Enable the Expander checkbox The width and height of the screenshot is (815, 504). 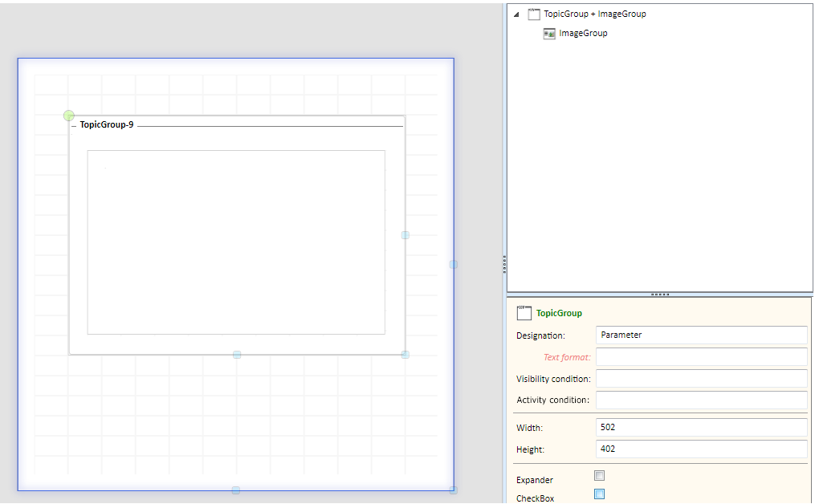[599, 476]
